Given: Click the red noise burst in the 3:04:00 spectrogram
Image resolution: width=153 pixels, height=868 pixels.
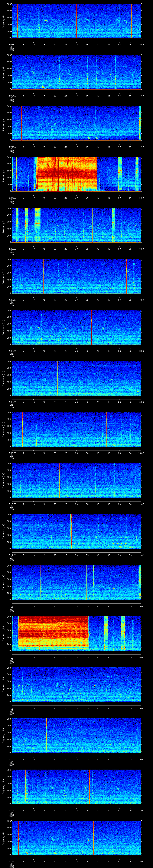Looking at the screenshot, I should 67,174.
